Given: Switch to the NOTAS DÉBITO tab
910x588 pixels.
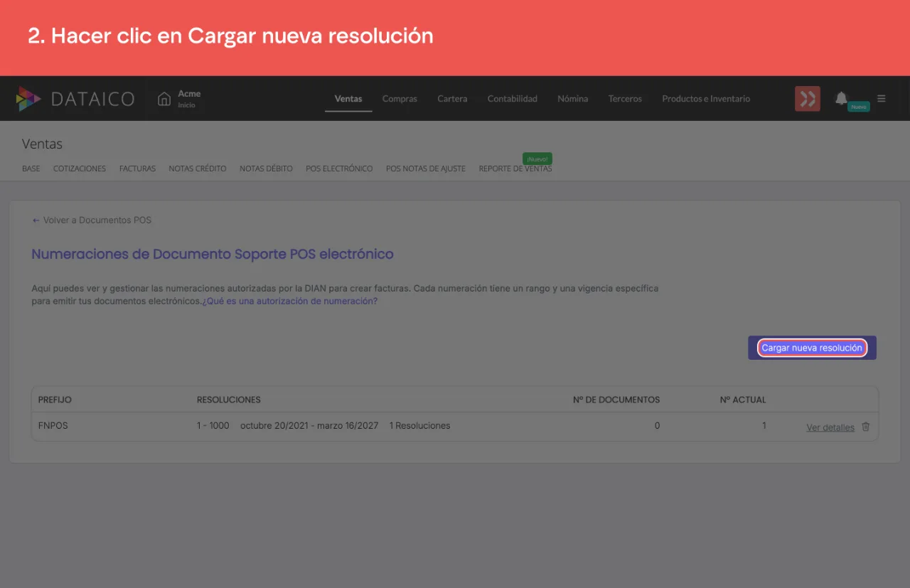Looking at the screenshot, I should 266,169.
